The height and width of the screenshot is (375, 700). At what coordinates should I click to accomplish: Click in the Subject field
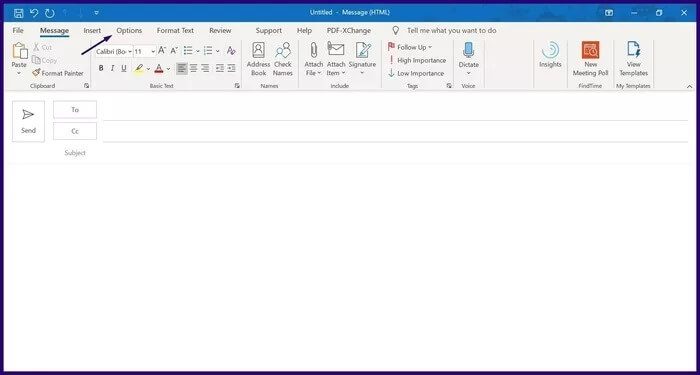395,153
